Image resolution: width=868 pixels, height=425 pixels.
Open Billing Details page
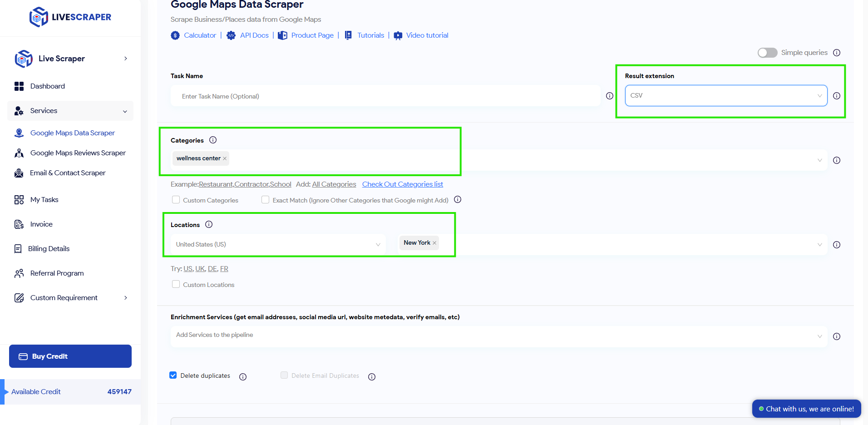pyautogui.click(x=49, y=249)
